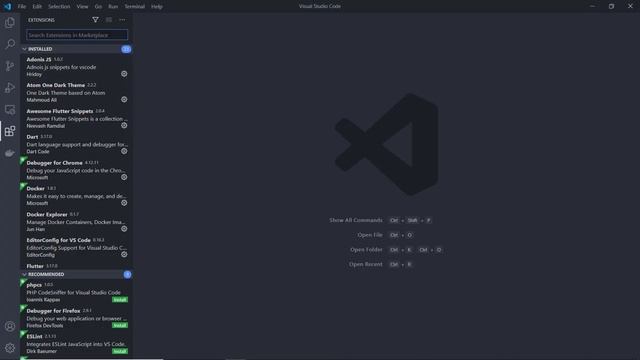Restore down the VS Code window
The height and width of the screenshot is (360, 640).
611,6
